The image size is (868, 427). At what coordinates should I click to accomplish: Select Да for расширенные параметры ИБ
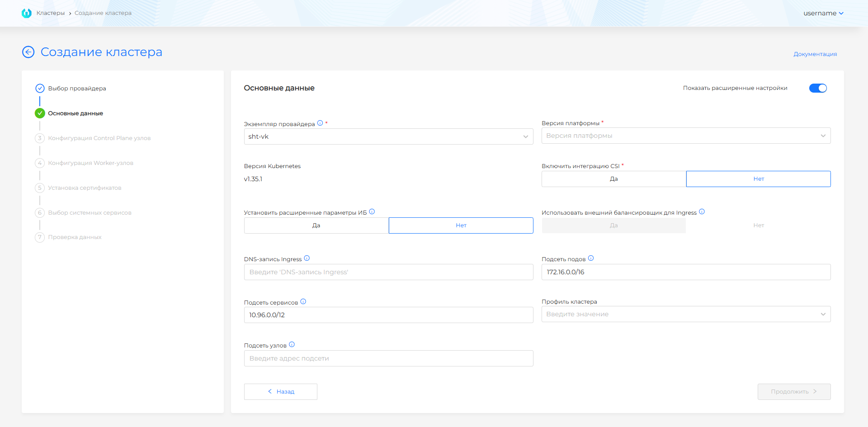(x=316, y=225)
